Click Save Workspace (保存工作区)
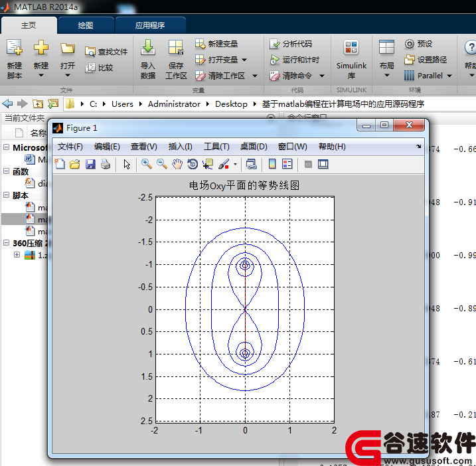 coord(176,59)
